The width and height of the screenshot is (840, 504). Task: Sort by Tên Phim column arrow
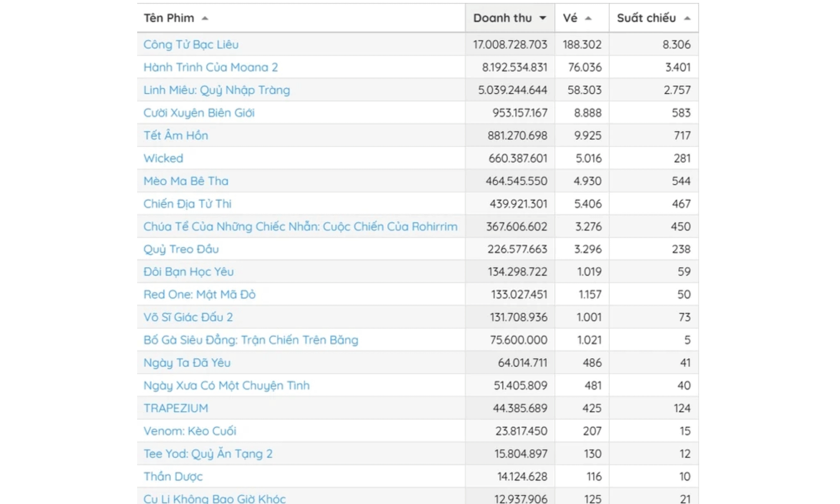[x=205, y=18]
